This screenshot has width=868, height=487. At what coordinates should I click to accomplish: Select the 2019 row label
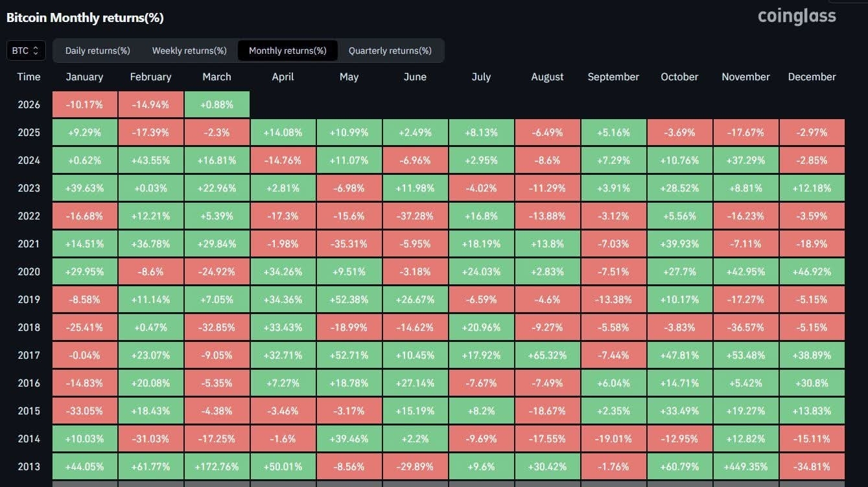[x=29, y=299]
